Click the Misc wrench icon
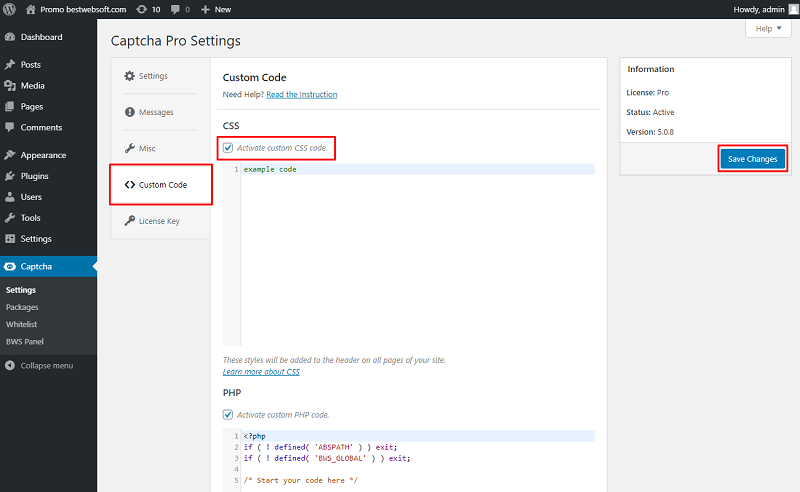Viewport: 800px width, 492px height. coord(130,148)
